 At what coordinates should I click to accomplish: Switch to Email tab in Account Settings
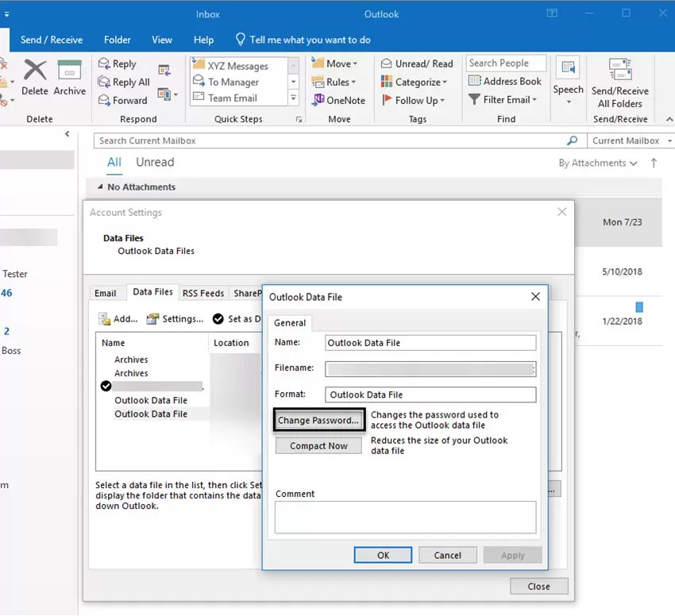pos(106,294)
